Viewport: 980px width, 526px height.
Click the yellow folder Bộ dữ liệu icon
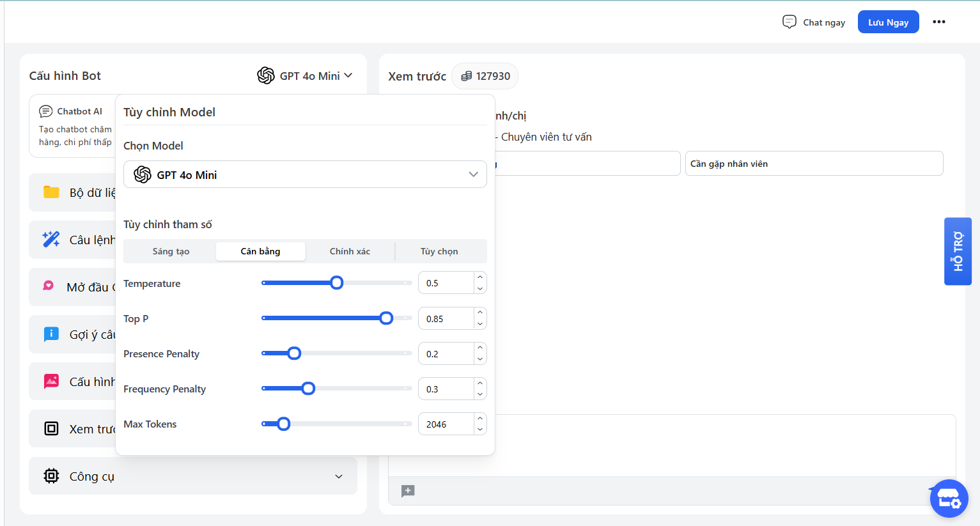tap(51, 192)
